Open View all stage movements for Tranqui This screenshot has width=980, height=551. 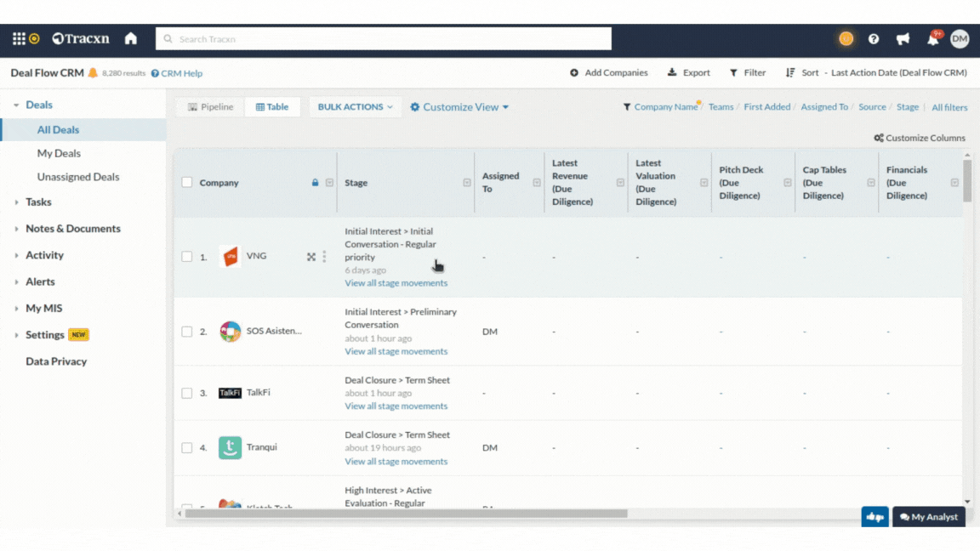point(396,462)
